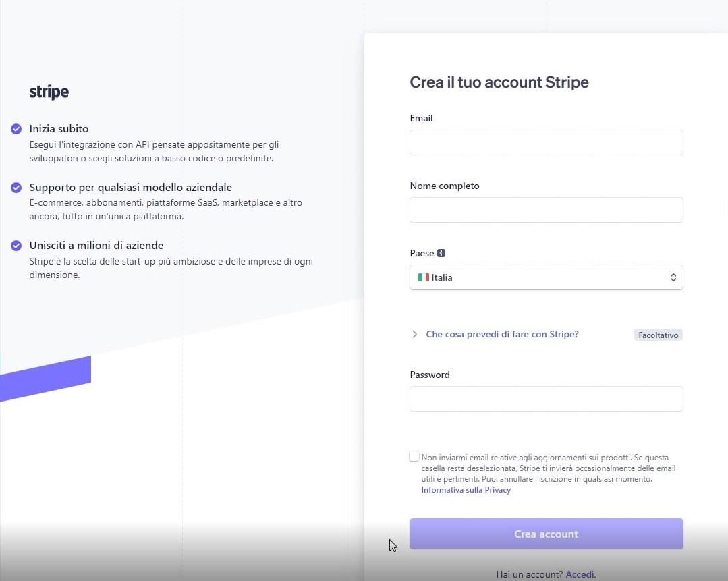Click the "Password" field label
Image resolution: width=728 pixels, height=581 pixels.
pos(430,375)
